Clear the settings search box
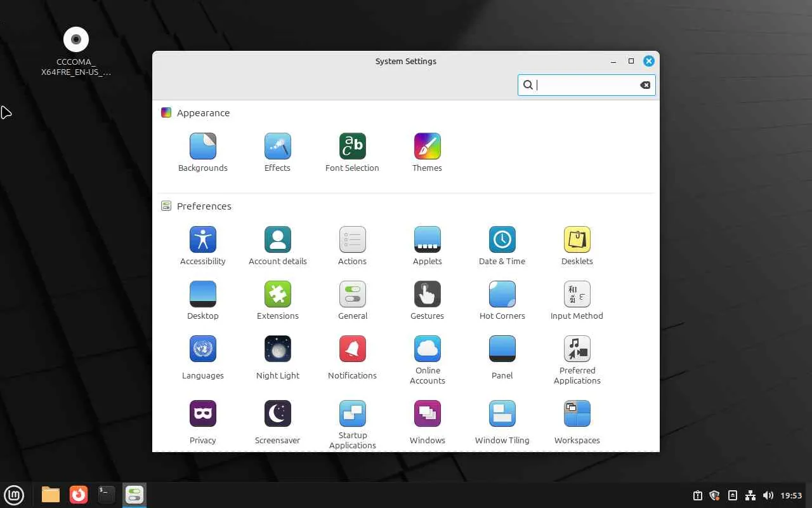Image resolution: width=812 pixels, height=508 pixels. (645, 85)
